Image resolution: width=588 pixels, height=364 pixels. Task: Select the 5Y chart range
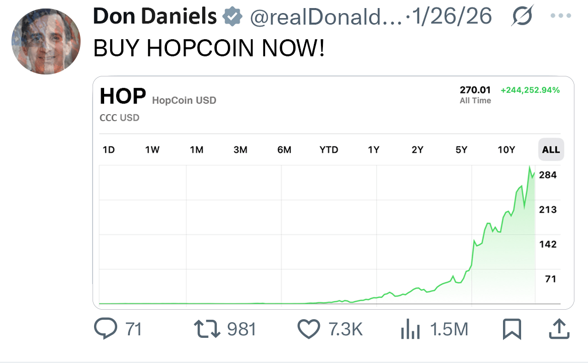461,150
